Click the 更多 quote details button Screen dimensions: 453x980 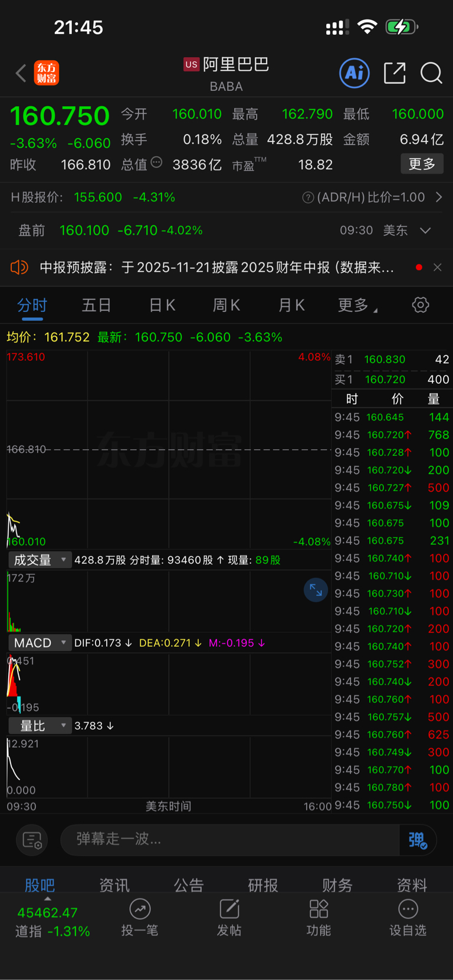click(422, 164)
